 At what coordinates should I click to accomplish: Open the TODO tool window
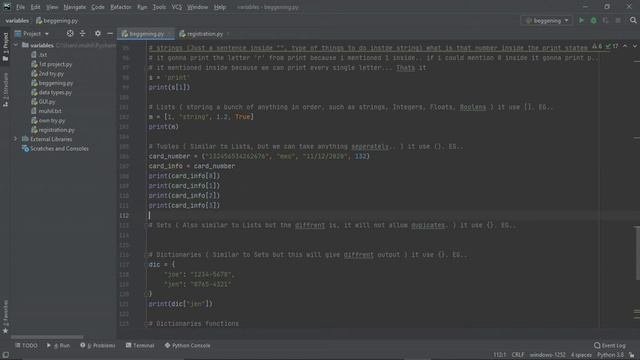(26, 345)
